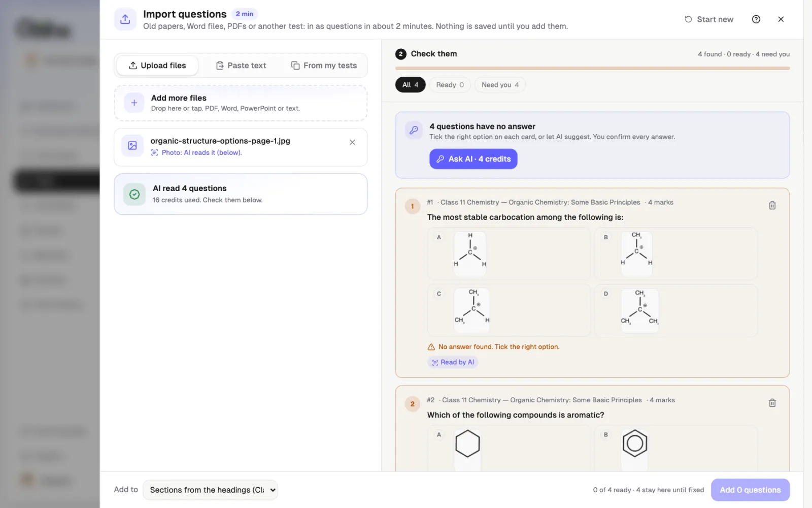Screen dimensions: 812x508
Task: Remove organic-structure-options-page-1.jpg file
Action: 352,142
